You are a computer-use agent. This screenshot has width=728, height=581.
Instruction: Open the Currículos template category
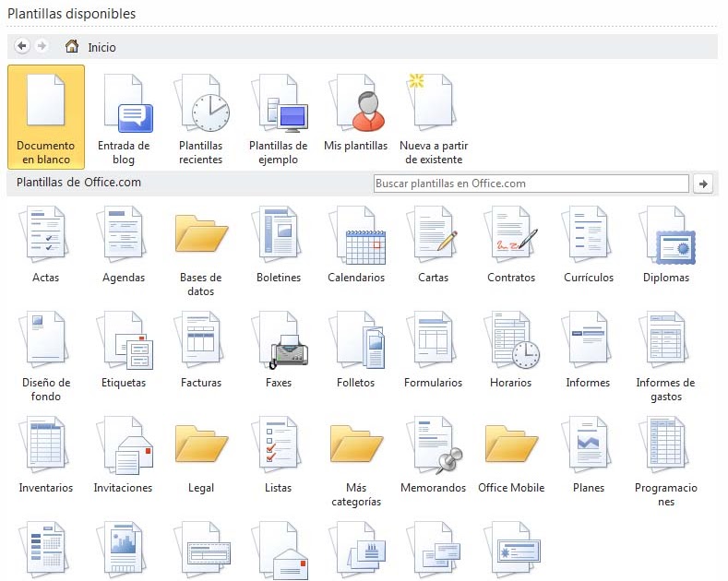point(589,243)
